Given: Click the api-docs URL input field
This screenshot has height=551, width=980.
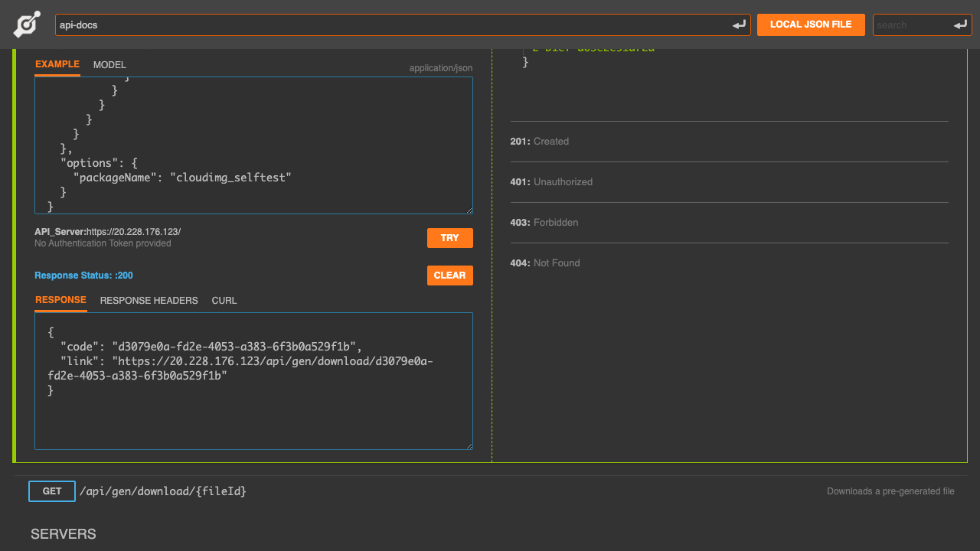Looking at the screenshot, I should click(x=403, y=24).
